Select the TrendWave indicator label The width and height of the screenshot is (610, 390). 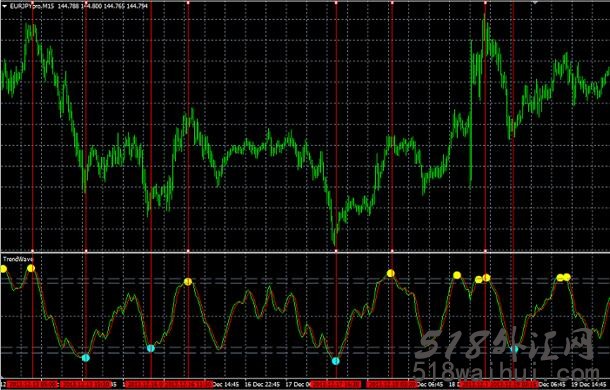(18, 259)
